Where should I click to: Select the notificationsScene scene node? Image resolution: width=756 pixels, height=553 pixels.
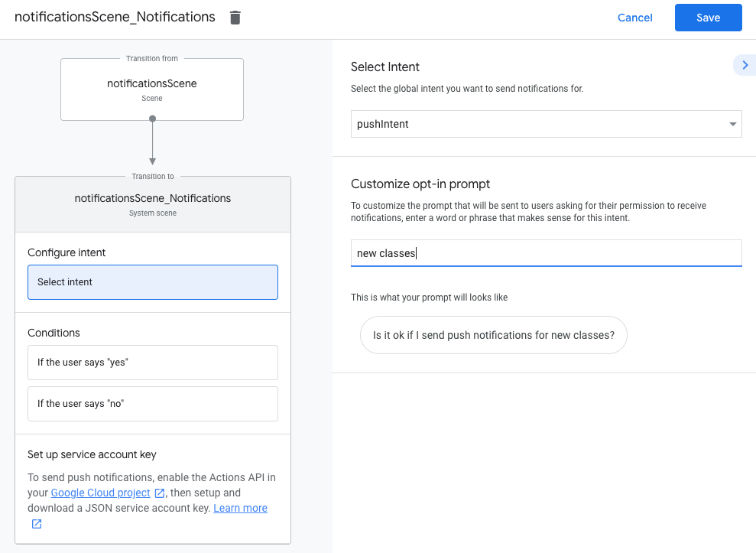tap(152, 89)
